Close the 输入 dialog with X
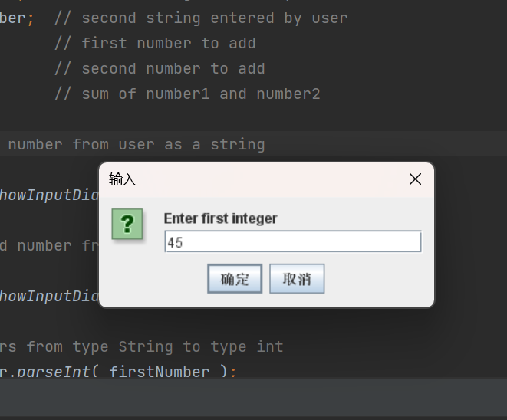Image resolution: width=507 pixels, height=420 pixels. pos(415,179)
